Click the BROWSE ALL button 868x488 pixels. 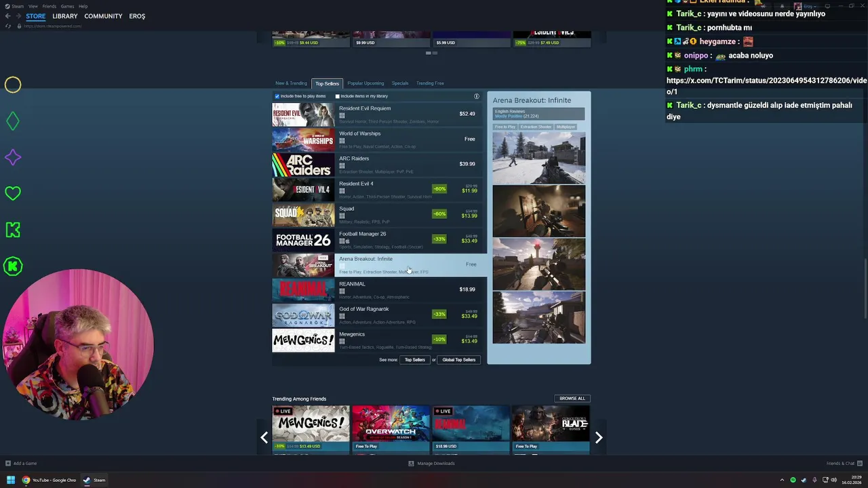point(572,399)
